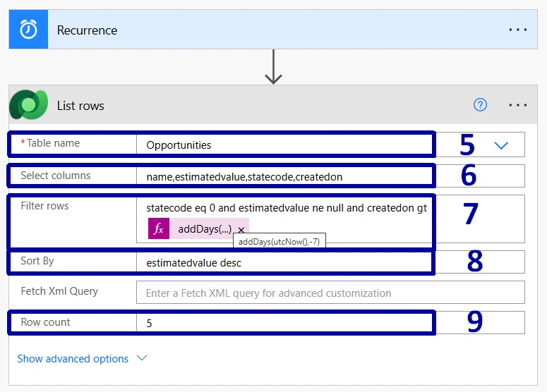The image size is (547, 392).
Task: Click the Show advanced options link
Action: click(x=73, y=359)
